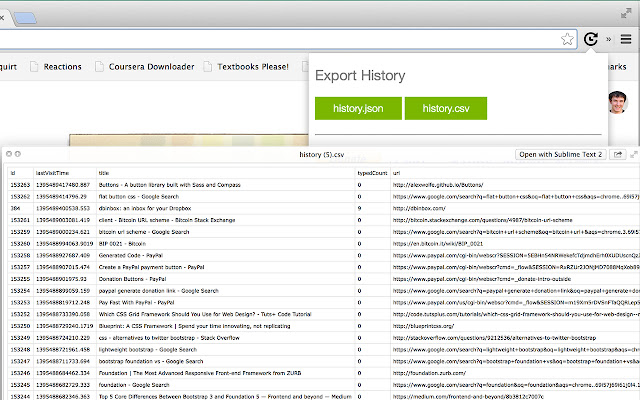The width and height of the screenshot is (640, 400).
Task: Open the Reactions bookmark
Action: pos(56,67)
